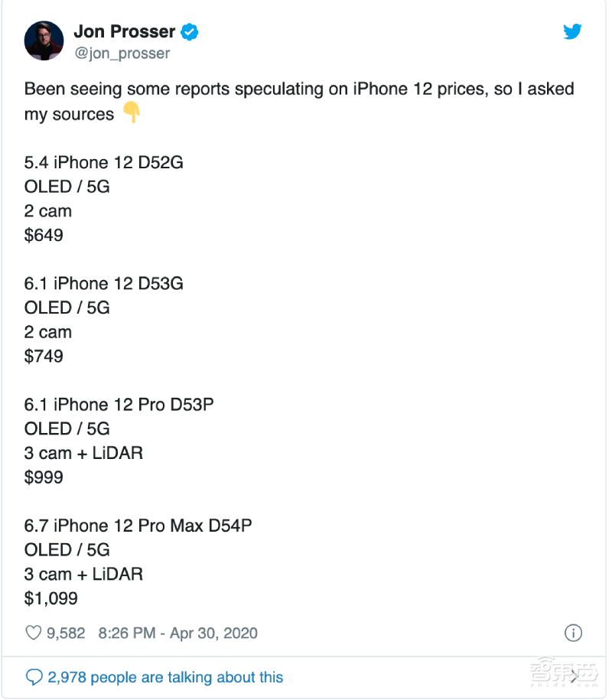Click the '$1,099' price line
The image size is (612, 700).
(52, 598)
